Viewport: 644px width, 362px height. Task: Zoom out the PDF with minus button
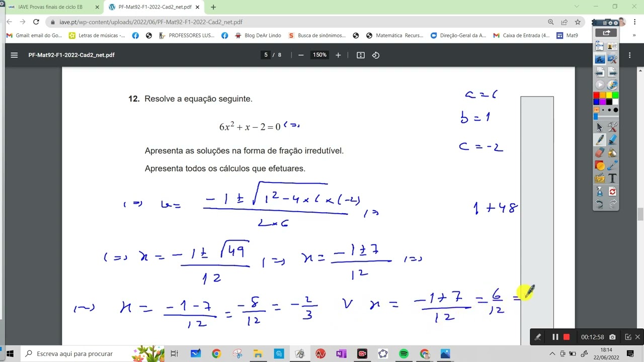point(301,55)
